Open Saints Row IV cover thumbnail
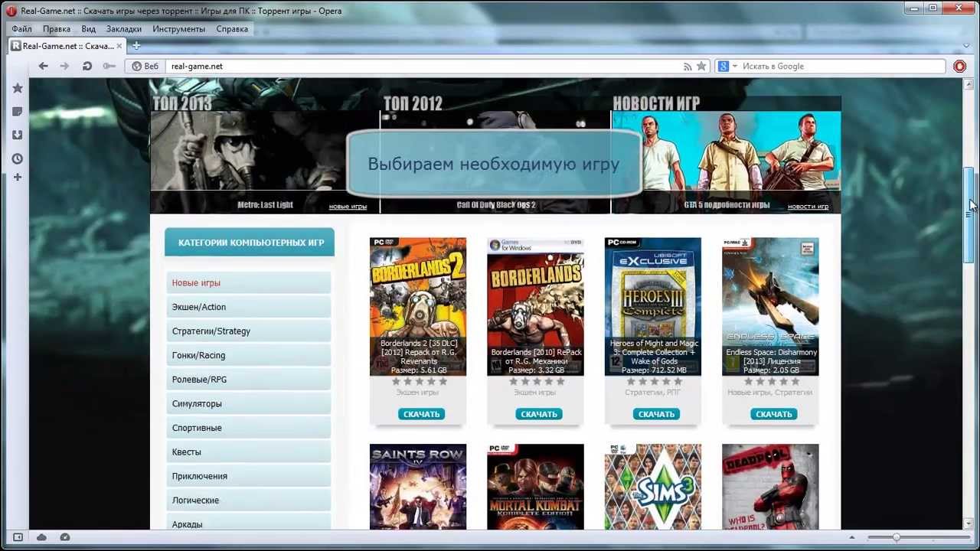 click(x=418, y=487)
